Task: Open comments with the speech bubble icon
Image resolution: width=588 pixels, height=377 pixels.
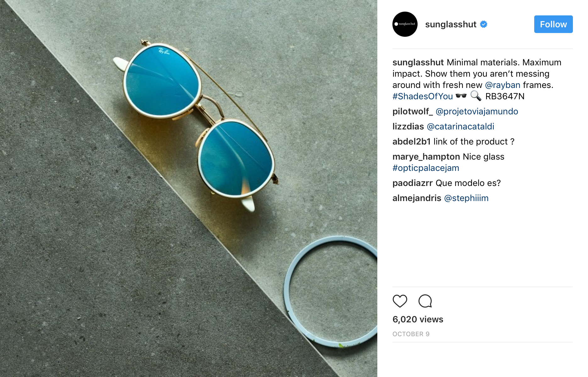Action: (x=425, y=301)
